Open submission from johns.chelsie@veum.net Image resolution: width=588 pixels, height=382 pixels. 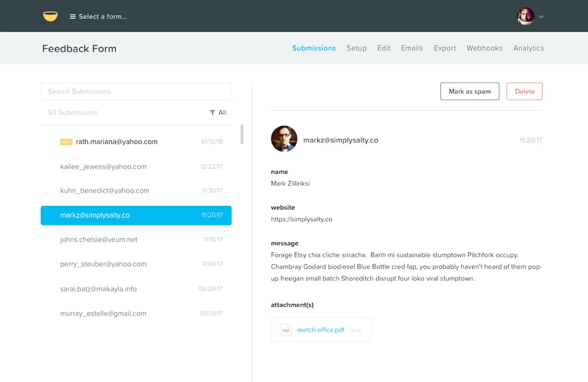click(x=99, y=240)
